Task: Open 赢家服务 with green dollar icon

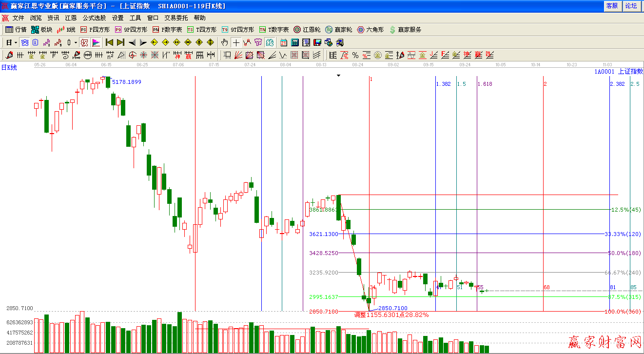Action: click(x=405, y=30)
